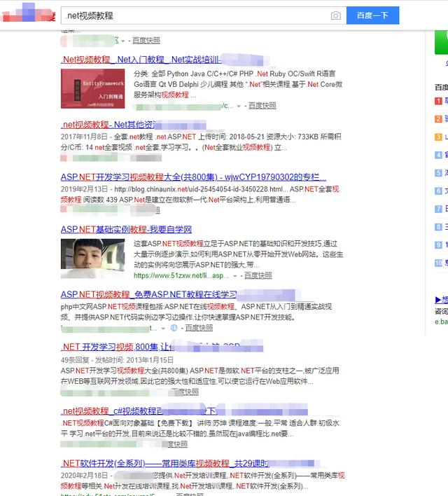Expand dropdown arrow next to 51zxw.net URL

(x=235, y=276)
